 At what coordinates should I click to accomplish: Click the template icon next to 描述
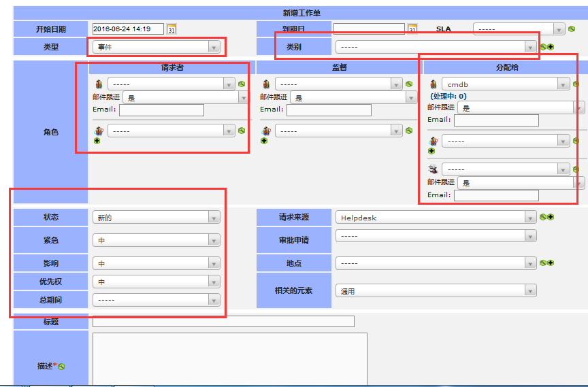62,367
